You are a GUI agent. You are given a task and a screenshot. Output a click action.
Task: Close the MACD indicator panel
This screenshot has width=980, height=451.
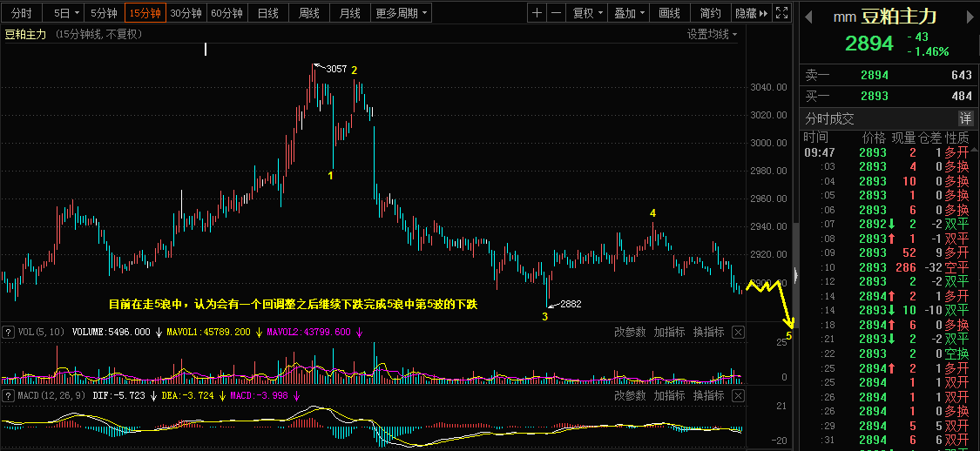(x=738, y=395)
